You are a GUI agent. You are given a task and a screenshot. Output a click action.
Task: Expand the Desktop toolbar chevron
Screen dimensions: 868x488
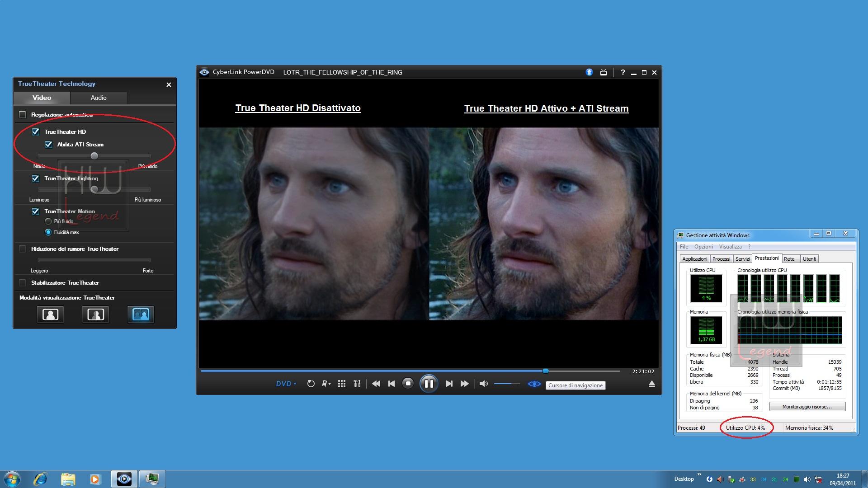(699, 474)
